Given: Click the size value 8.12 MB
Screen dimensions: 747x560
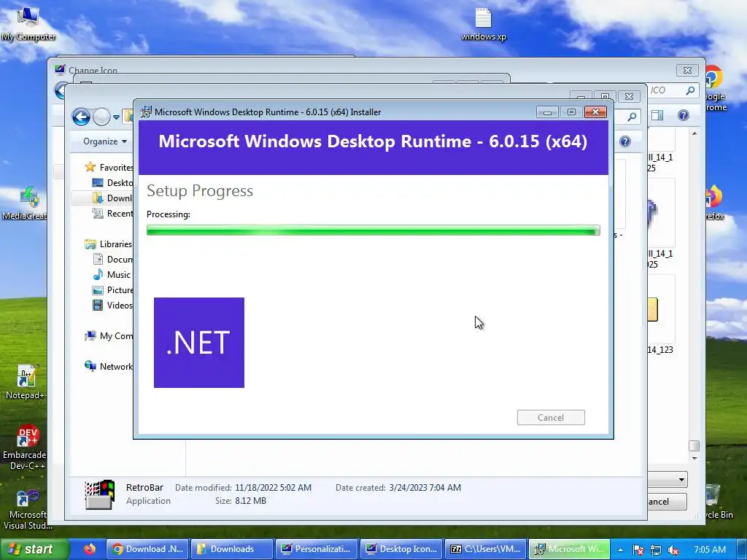Looking at the screenshot, I should 251,501.
